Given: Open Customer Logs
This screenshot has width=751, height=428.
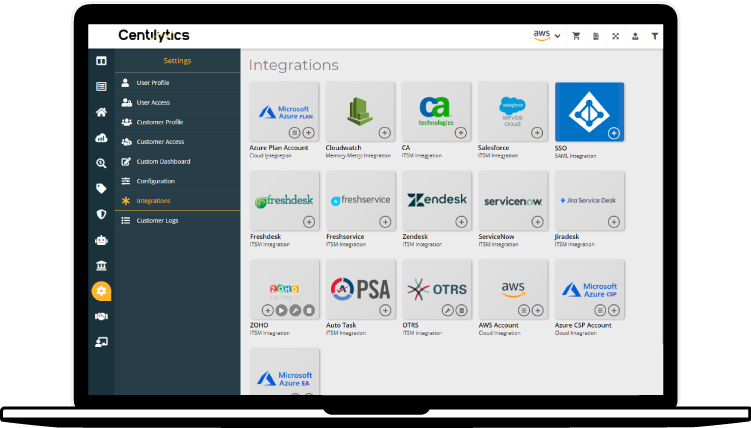Looking at the screenshot, I should tap(177, 220).
